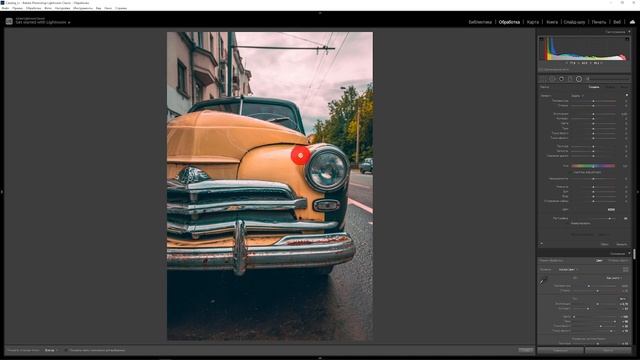Image resolution: width=640 pixels, height=360 pixels.
Task: Click the bottom Reset (Сброс) button
Action: 608,350
